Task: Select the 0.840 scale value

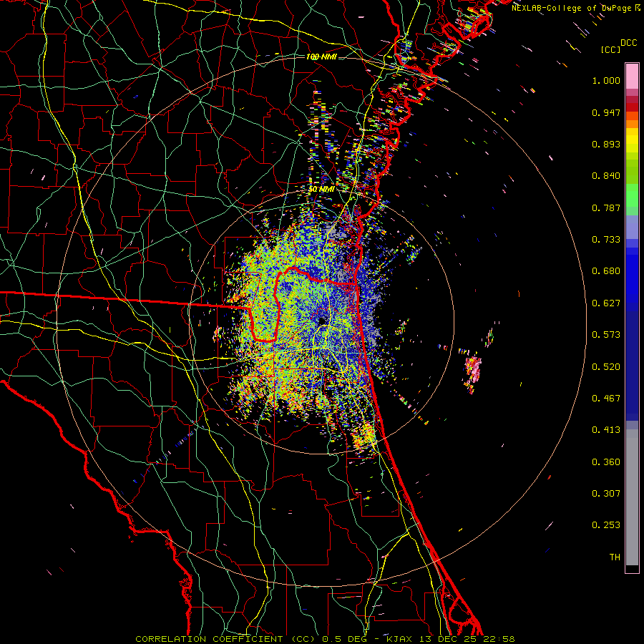Action: 606,176
